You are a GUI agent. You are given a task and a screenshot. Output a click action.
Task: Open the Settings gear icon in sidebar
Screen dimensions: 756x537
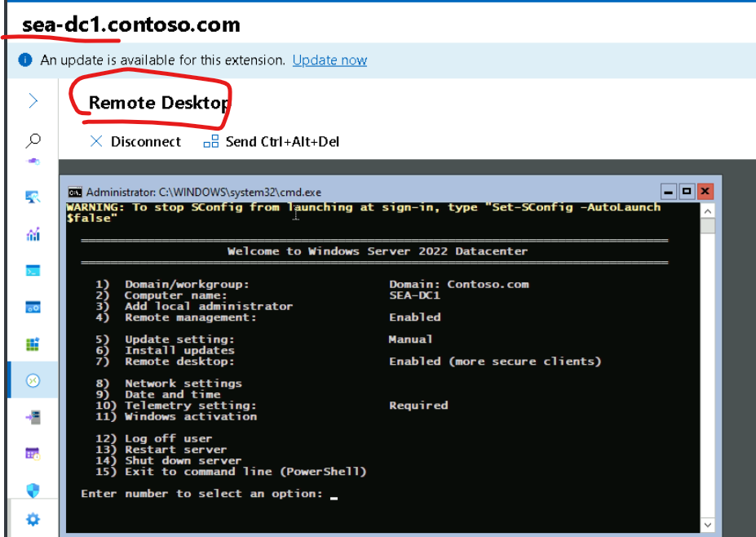click(33, 520)
